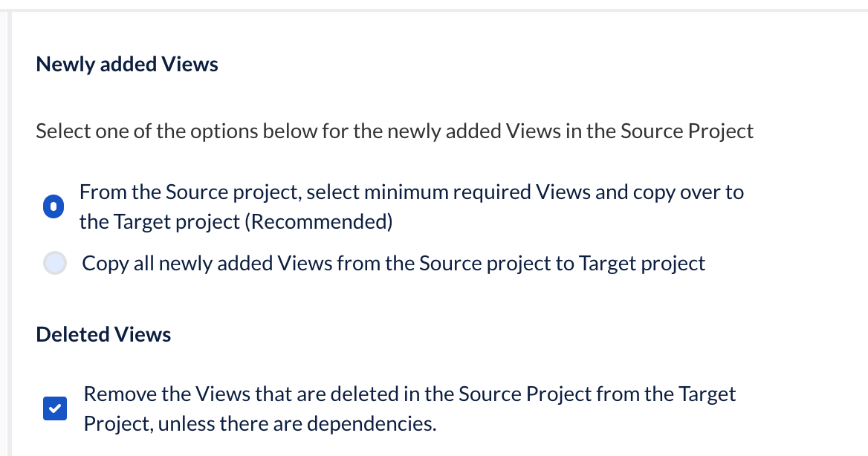Click the Recommended option label text
The height and width of the screenshot is (456, 868).
coord(412,206)
